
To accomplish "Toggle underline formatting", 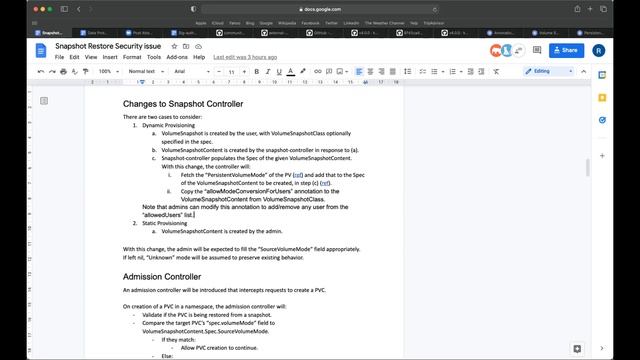I will [x=279, y=71].
